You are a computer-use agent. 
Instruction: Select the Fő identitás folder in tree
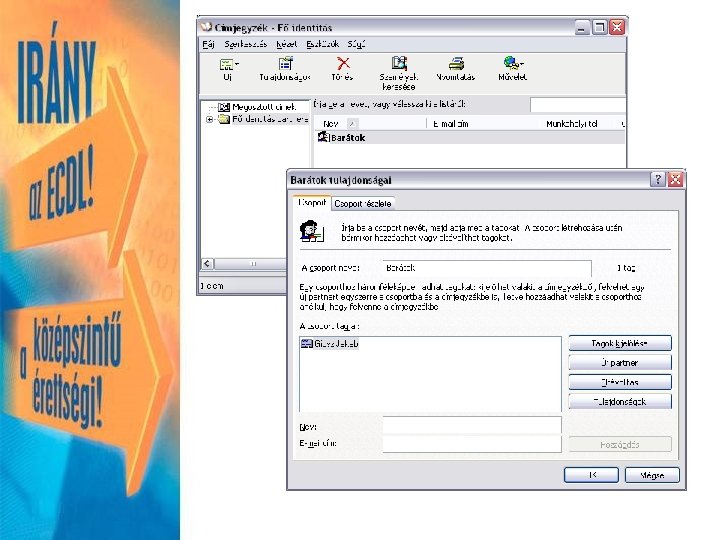coord(264,119)
